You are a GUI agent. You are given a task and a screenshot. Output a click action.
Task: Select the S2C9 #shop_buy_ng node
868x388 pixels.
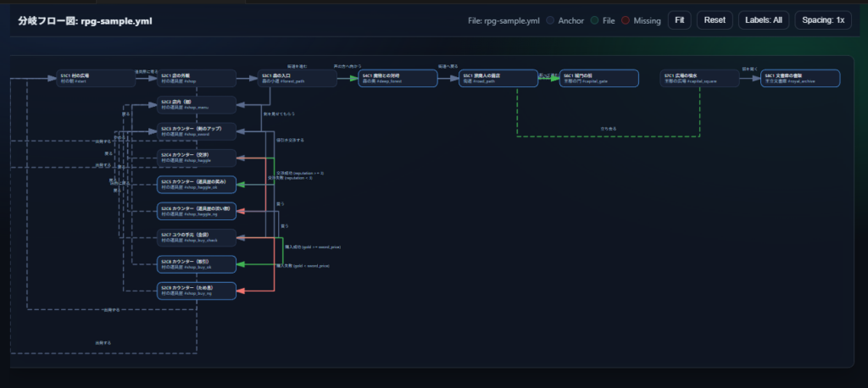[196, 291]
